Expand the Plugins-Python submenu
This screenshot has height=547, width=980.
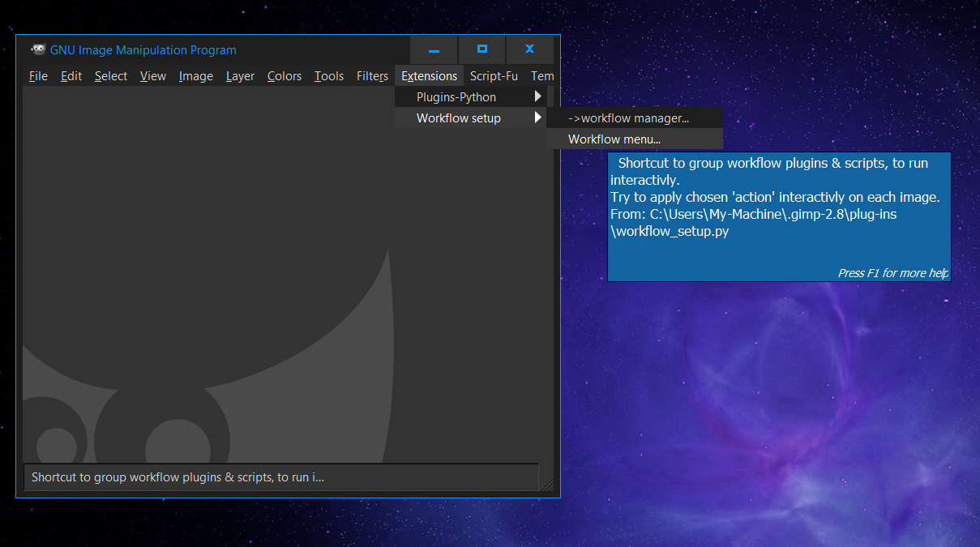[470, 97]
